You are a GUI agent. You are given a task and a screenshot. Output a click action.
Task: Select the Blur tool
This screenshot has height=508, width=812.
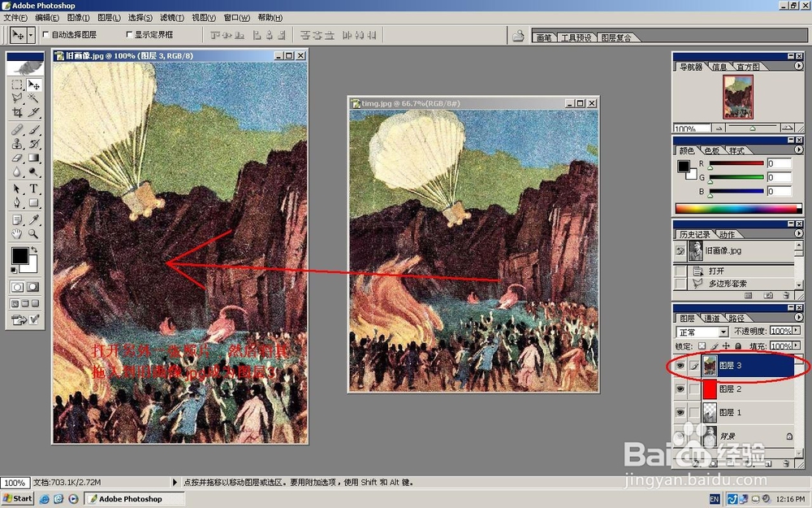[16, 172]
